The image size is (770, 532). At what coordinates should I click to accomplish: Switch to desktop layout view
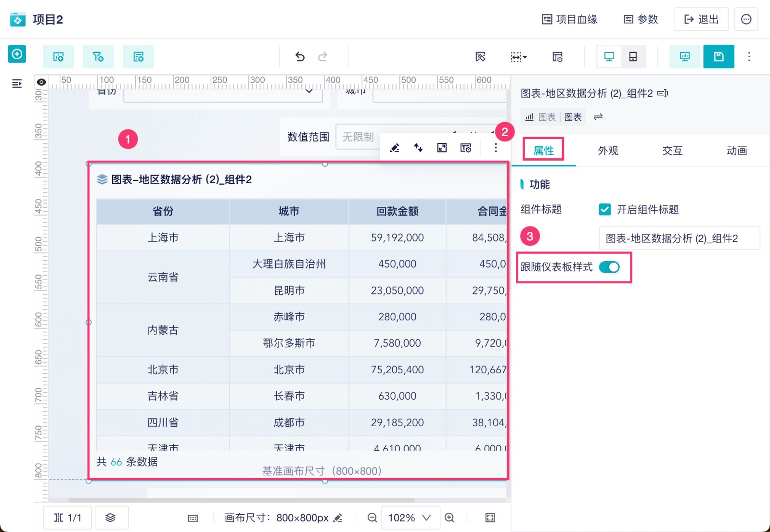(x=609, y=57)
